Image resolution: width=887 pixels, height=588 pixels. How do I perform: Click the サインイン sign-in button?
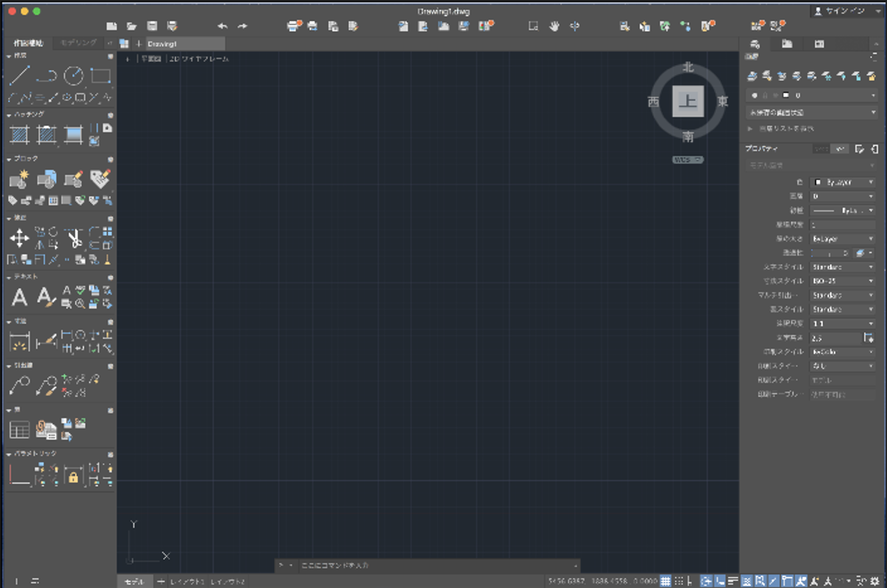(x=845, y=11)
